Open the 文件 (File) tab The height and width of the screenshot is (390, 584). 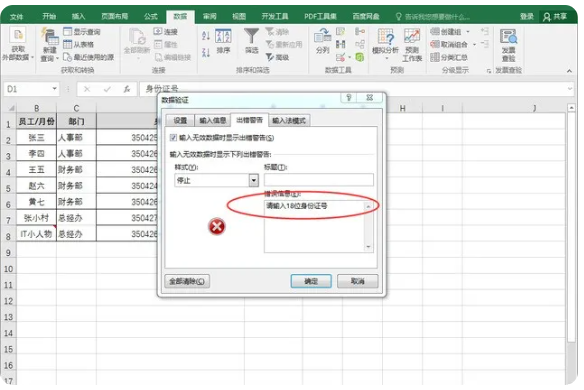click(x=16, y=16)
